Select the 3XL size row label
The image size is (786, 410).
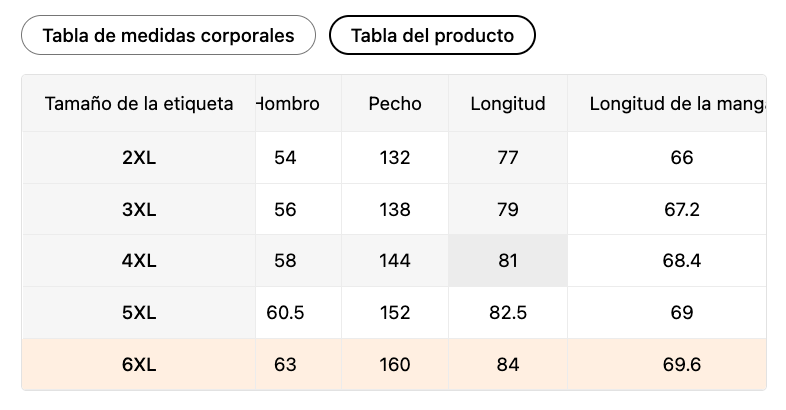(x=139, y=209)
